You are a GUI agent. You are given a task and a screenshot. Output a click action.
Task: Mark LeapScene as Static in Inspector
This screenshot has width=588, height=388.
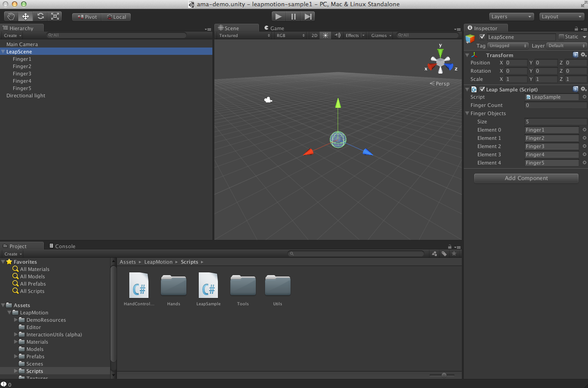[561, 37]
